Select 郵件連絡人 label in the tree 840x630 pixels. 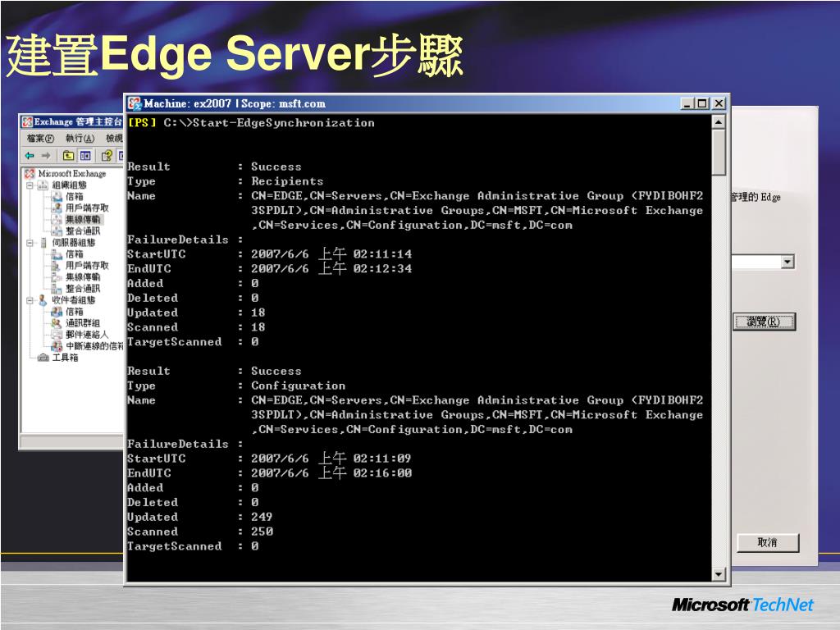pyautogui.click(x=87, y=335)
